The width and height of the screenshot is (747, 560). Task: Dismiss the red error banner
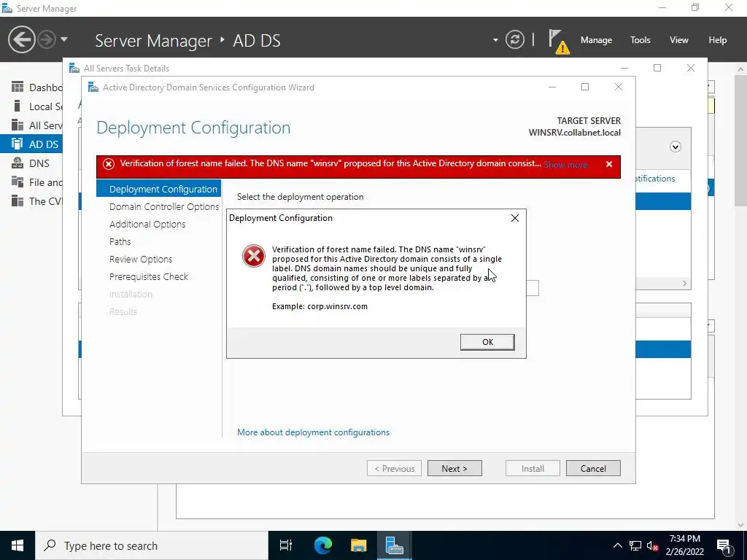[609, 164]
